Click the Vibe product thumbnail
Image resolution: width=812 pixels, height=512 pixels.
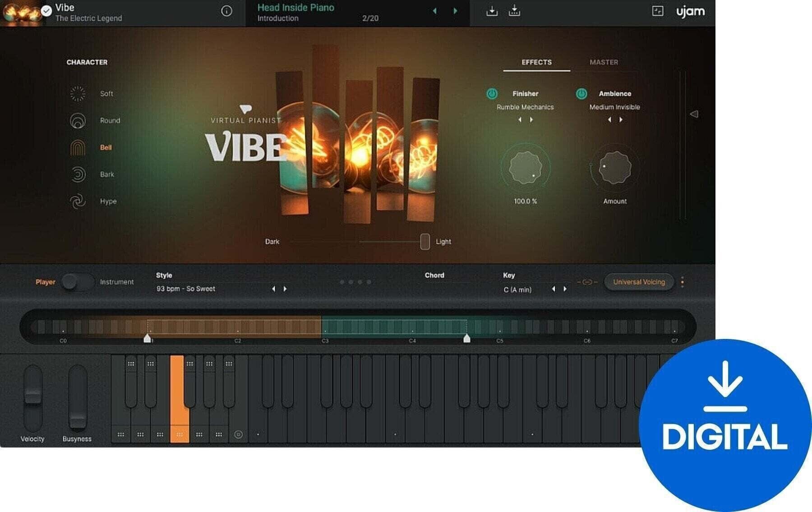[x=23, y=13]
